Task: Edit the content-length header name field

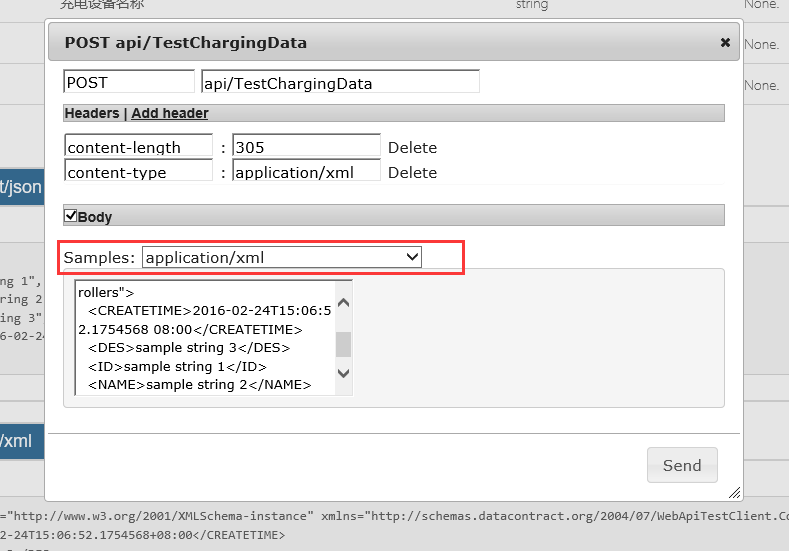Action: point(139,146)
